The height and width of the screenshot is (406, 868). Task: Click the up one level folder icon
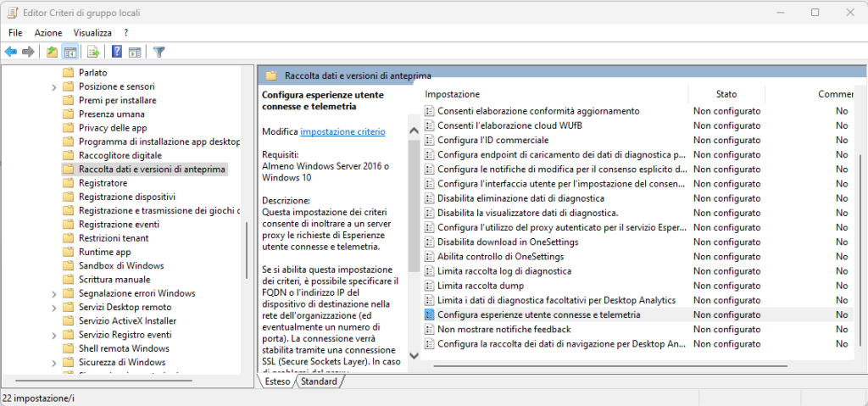[53, 52]
